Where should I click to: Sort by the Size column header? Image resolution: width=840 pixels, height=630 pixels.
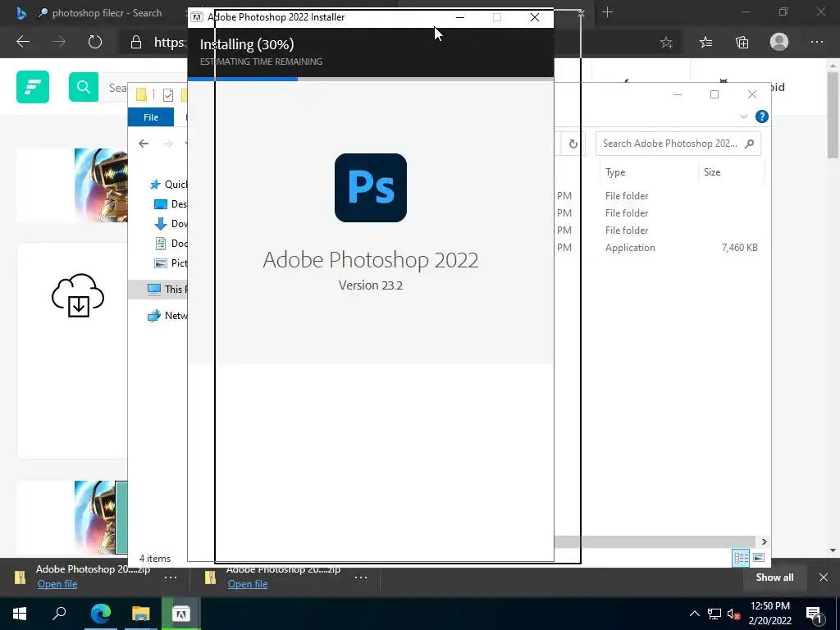712,172
